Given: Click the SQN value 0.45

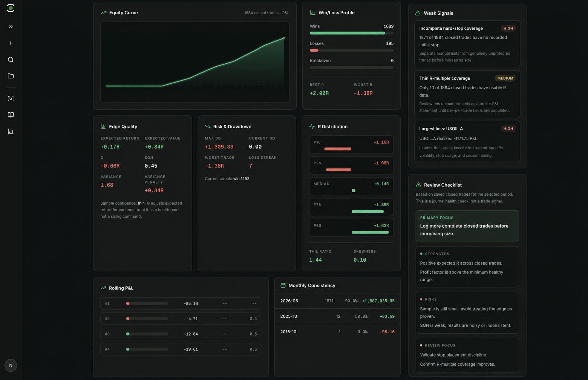Looking at the screenshot, I should 151,166.
